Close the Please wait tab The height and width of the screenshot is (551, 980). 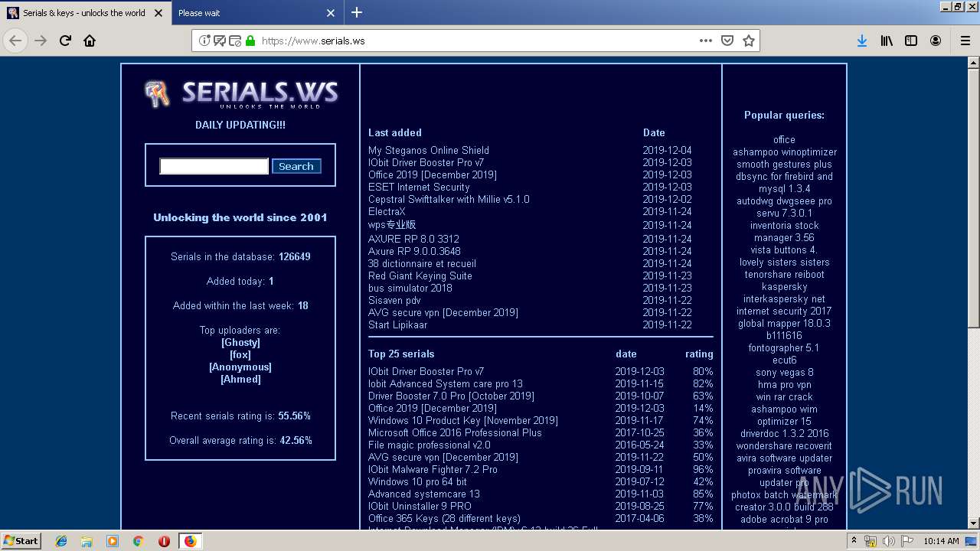(x=331, y=13)
